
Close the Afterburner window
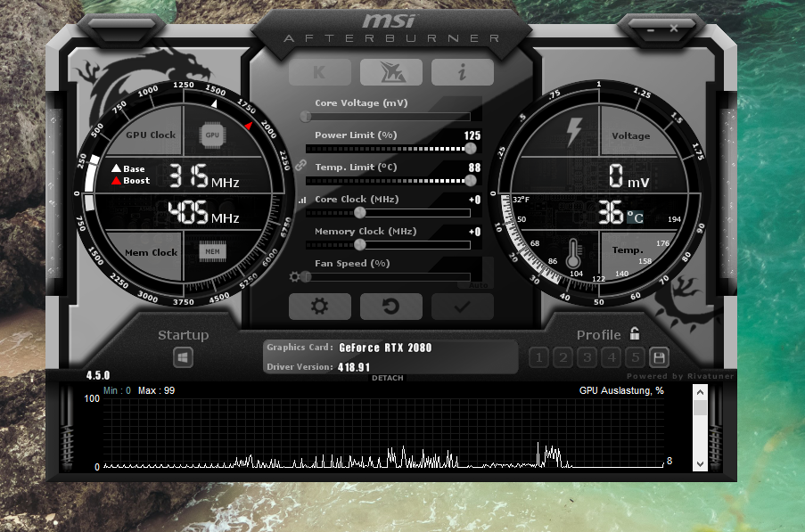(674, 29)
